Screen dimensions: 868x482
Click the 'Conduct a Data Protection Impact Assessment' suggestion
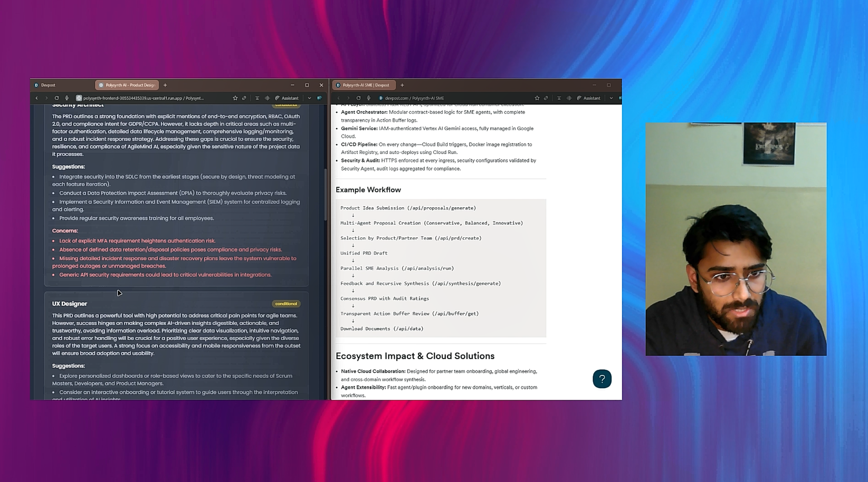click(x=173, y=193)
